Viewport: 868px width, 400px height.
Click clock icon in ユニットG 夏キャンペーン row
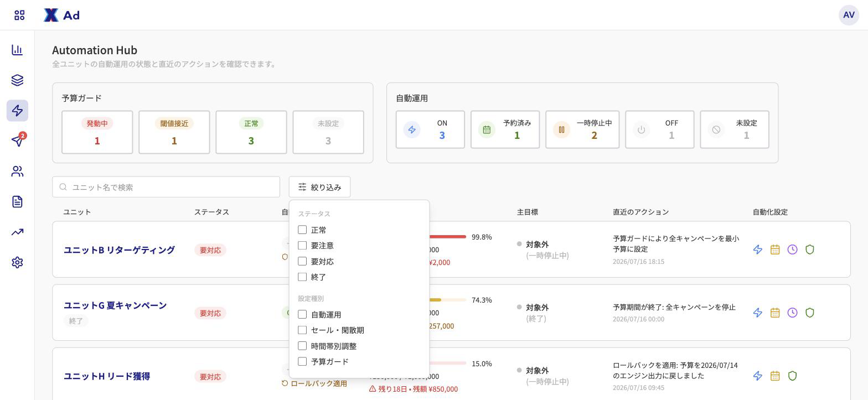[x=792, y=313]
